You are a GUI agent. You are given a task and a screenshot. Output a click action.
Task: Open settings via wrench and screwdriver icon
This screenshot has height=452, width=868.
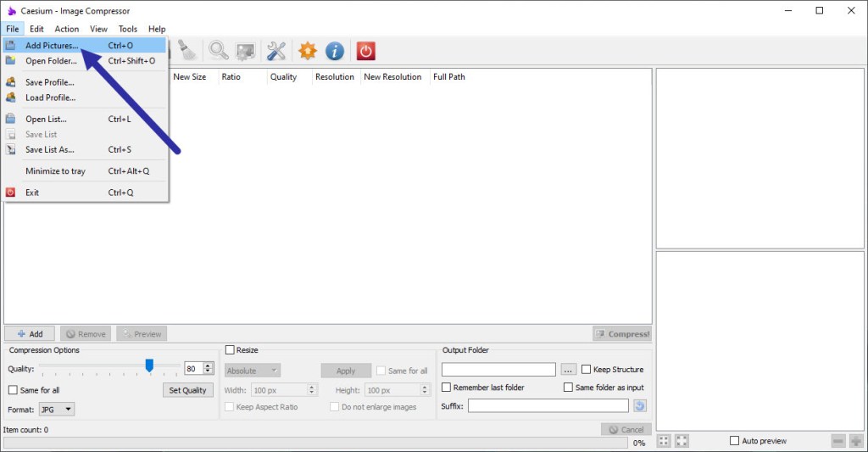coord(275,50)
